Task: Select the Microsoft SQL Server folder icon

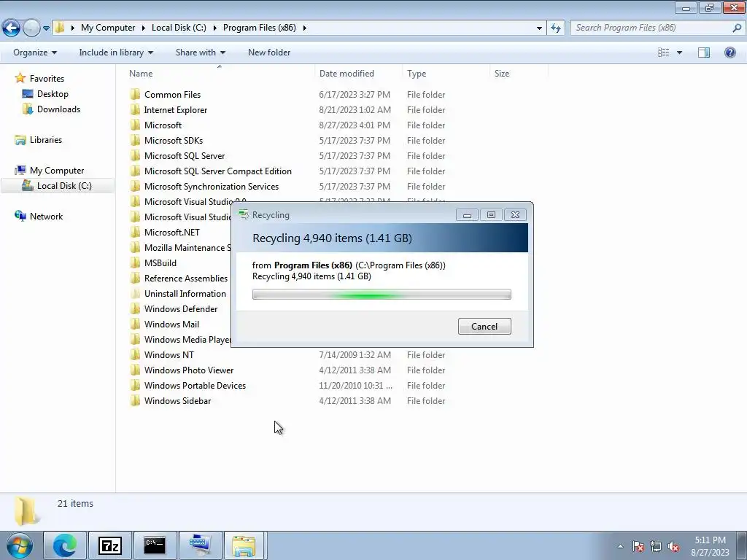Action: click(x=135, y=156)
